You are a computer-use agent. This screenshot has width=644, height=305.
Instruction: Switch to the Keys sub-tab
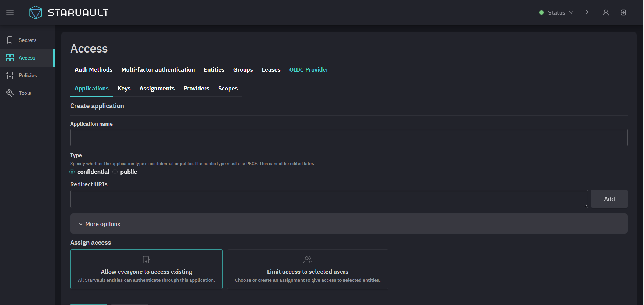click(124, 89)
